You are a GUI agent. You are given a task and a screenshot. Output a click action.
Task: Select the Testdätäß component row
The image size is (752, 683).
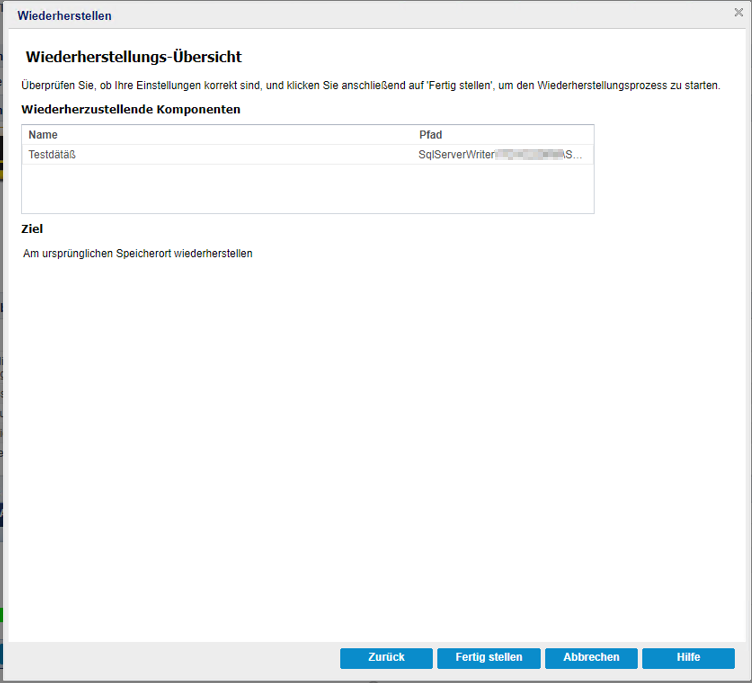click(307, 154)
